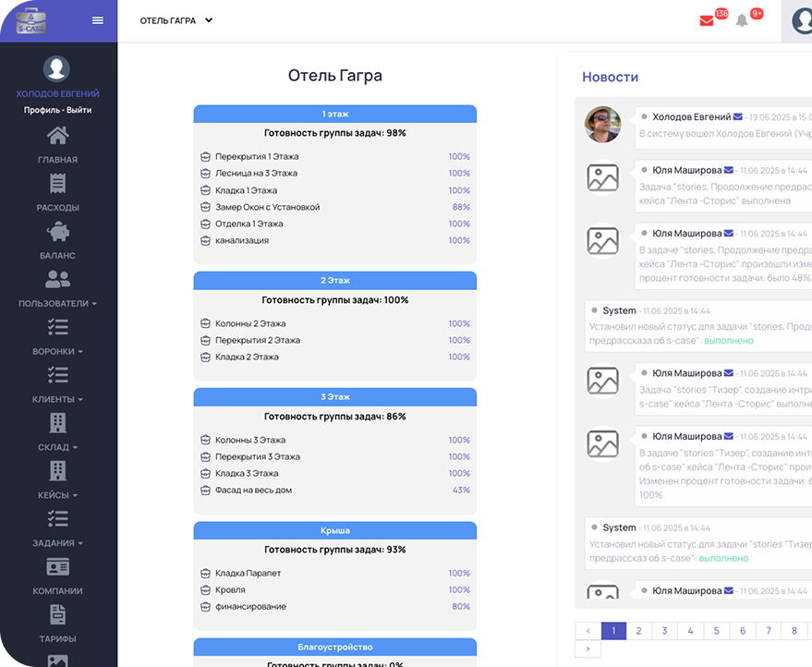Open the Склад building icon
This screenshot has width=812, height=667.
(57, 423)
